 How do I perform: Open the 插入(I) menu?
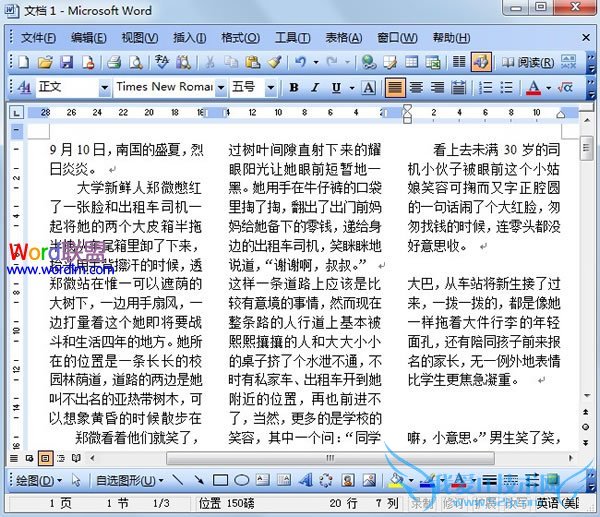(189, 38)
